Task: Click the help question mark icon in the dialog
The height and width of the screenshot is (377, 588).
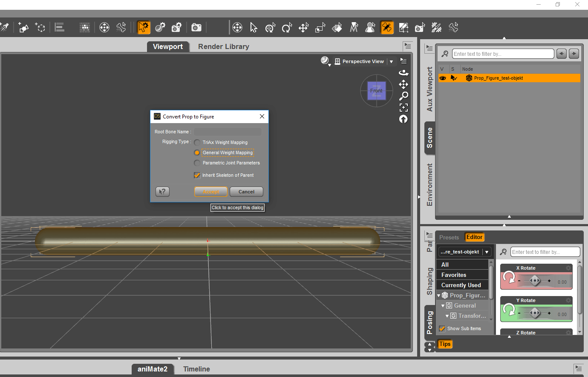Action: pos(163,192)
